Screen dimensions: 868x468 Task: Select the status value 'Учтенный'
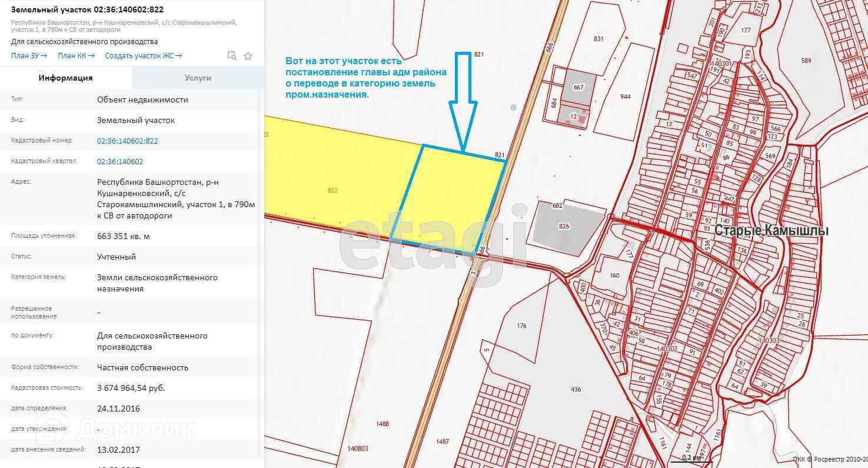[117, 257]
